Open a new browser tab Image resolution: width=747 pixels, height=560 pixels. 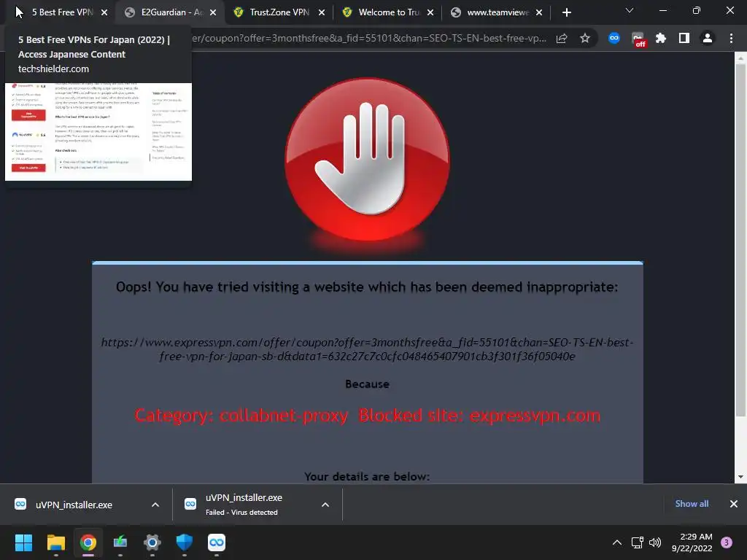566,13
